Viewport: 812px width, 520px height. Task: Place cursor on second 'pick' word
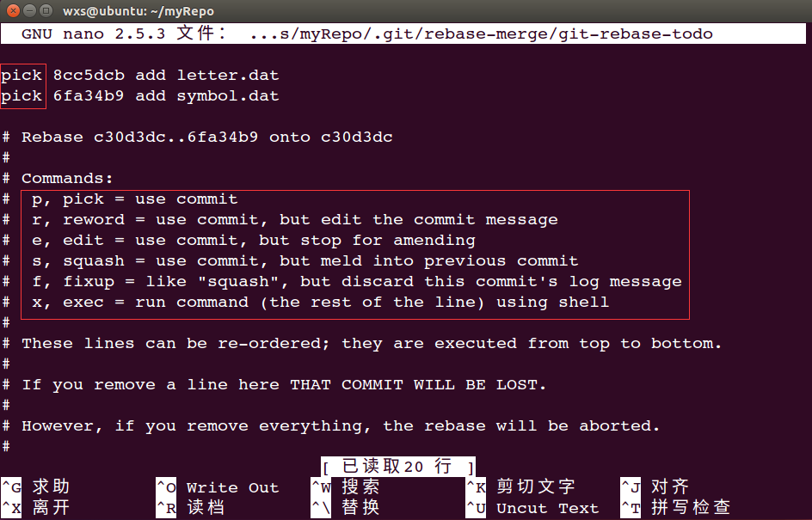pyautogui.click(x=22, y=96)
